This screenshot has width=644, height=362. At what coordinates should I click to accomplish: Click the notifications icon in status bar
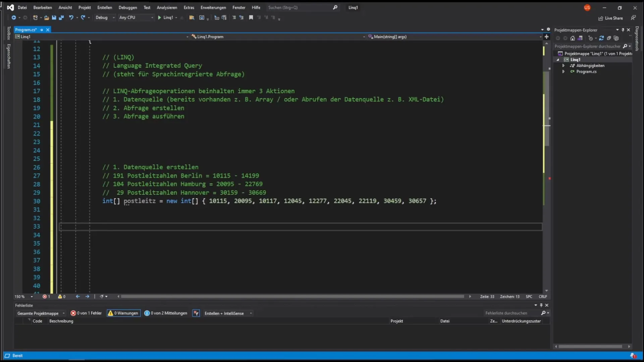(x=633, y=356)
